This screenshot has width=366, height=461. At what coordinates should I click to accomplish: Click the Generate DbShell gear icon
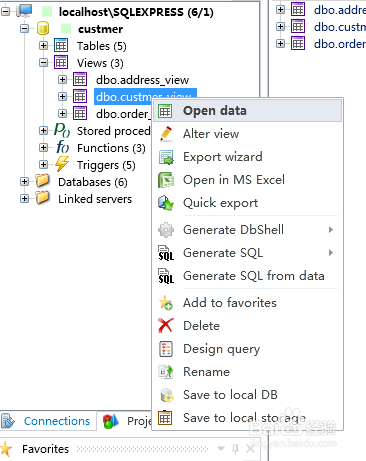[166, 230]
